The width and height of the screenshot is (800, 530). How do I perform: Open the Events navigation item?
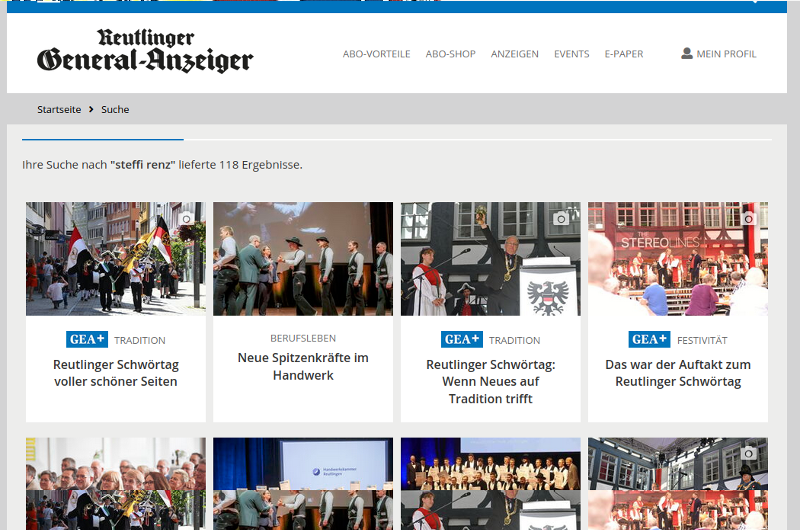pos(571,54)
